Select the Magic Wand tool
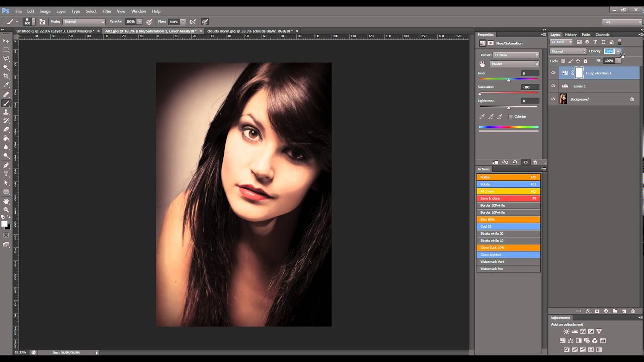 [x=6, y=67]
